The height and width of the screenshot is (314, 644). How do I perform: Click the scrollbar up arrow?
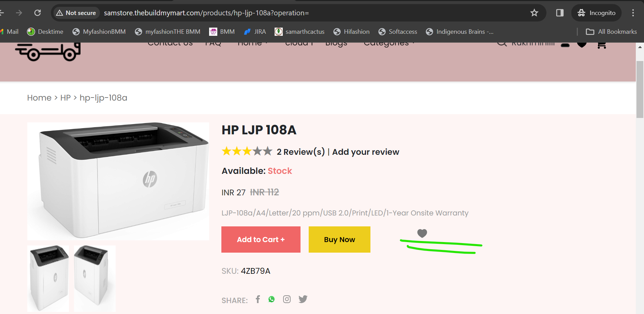click(x=640, y=47)
